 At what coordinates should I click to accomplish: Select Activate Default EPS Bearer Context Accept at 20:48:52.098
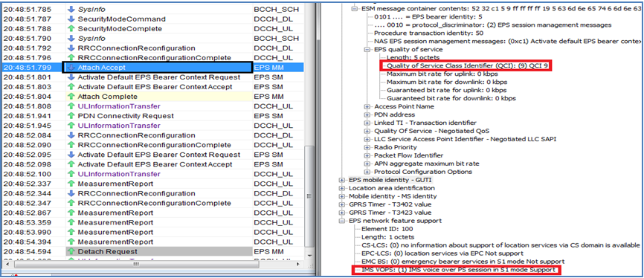click(155, 164)
